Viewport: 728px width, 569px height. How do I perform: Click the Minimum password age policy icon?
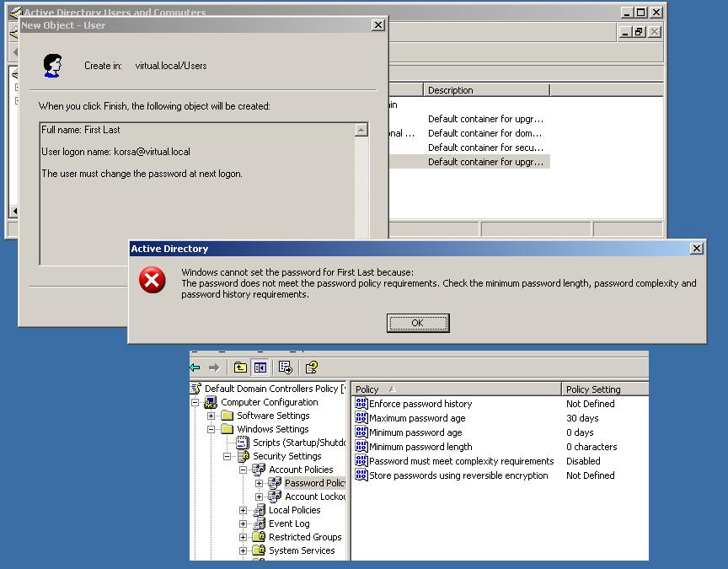[x=361, y=432]
